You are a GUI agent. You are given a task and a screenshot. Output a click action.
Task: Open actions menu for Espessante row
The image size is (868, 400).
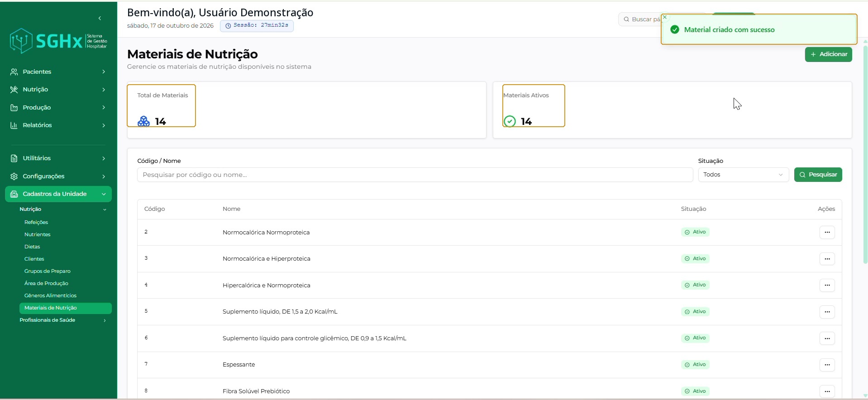(827, 365)
